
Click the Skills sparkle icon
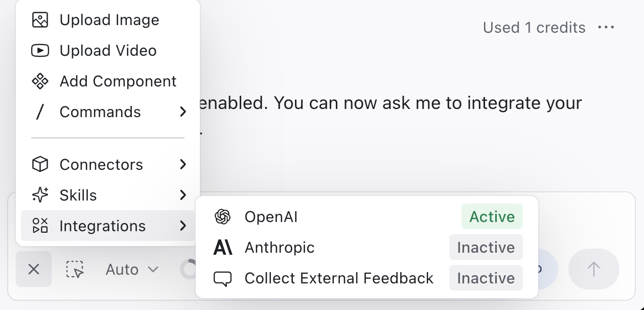click(x=40, y=195)
